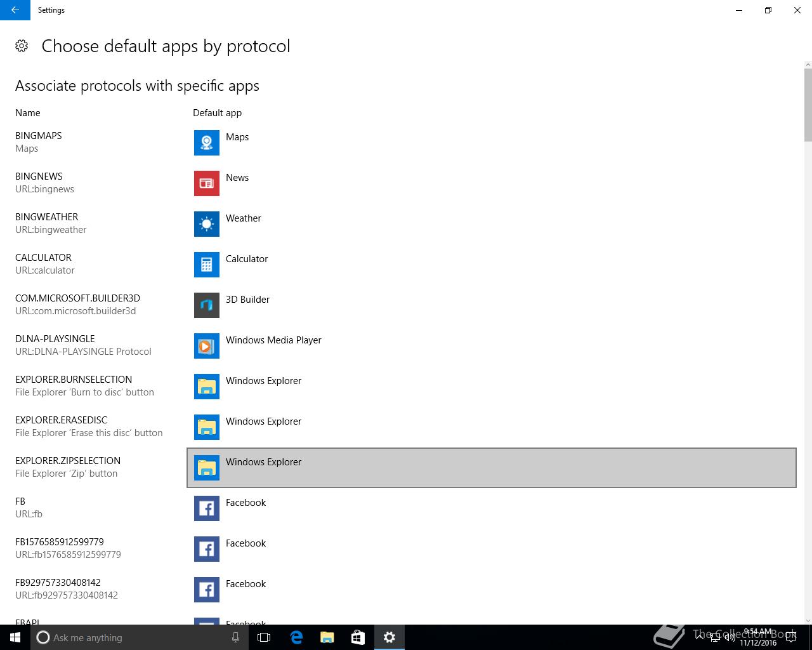This screenshot has width=812, height=650.
Task: Click the Weather app icon for BINGWEATHER
Action: pos(207,224)
